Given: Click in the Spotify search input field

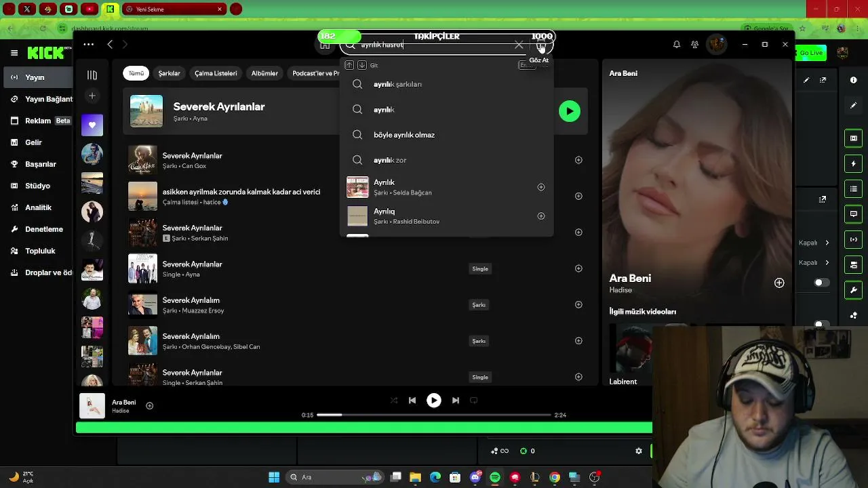Looking at the screenshot, I should [434, 45].
